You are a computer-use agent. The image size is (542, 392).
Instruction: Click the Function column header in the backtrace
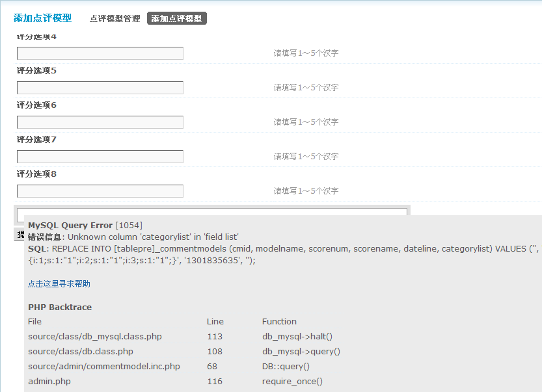279,322
